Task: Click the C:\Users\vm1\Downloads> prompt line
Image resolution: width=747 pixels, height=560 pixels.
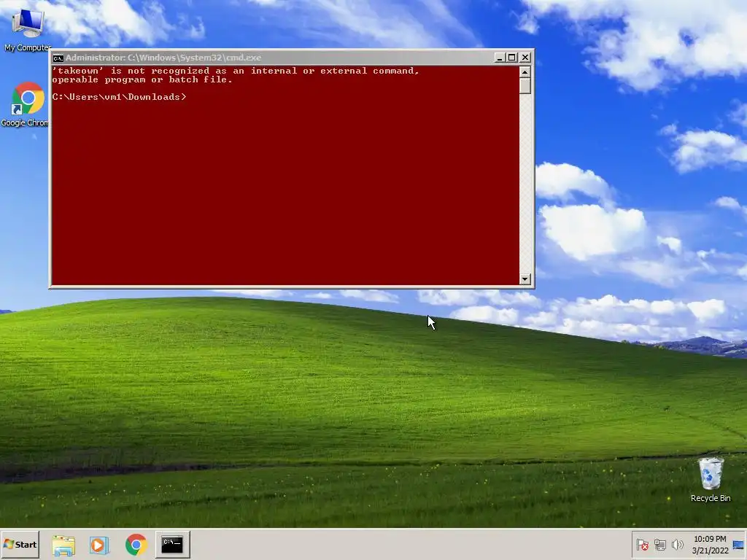Action: tap(119, 97)
